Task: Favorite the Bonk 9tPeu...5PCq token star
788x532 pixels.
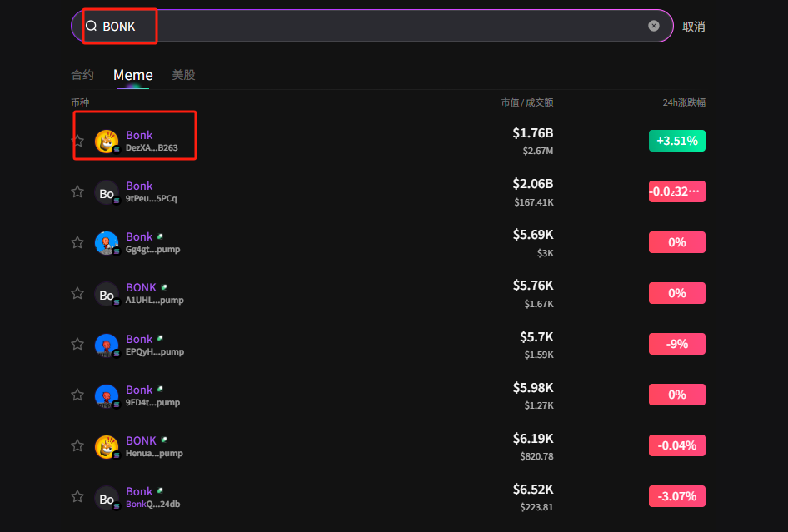Action: coord(77,191)
